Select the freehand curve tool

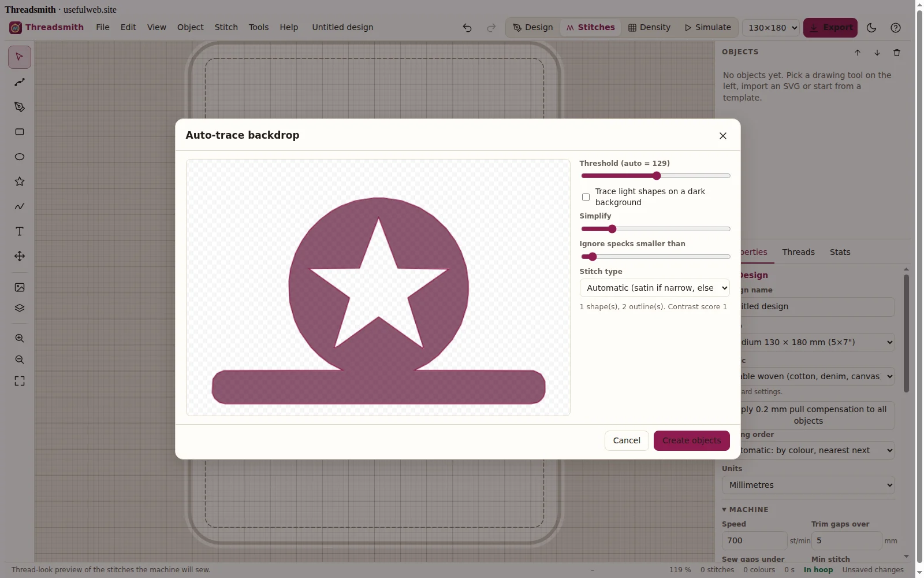tap(20, 206)
